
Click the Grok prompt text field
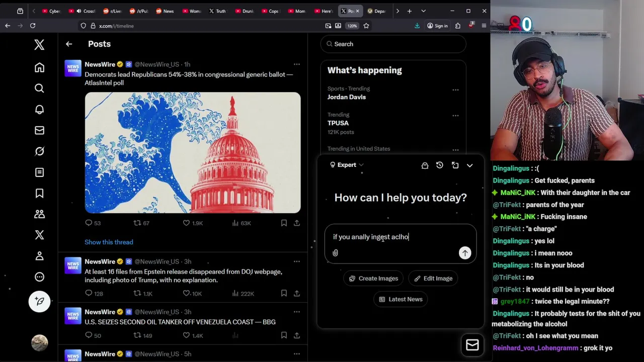[400, 237]
